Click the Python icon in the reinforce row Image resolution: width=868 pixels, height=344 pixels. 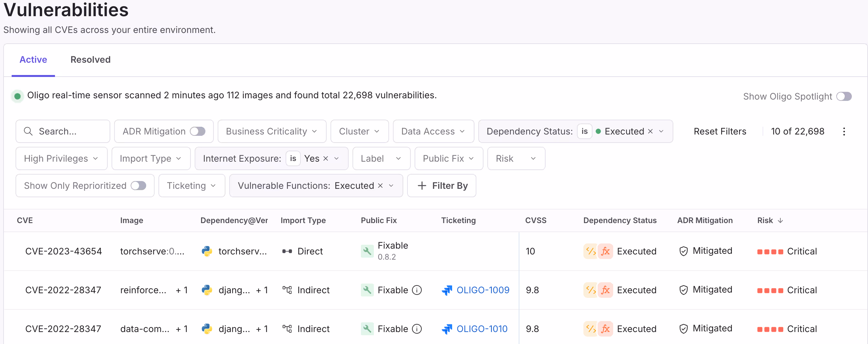(207, 290)
